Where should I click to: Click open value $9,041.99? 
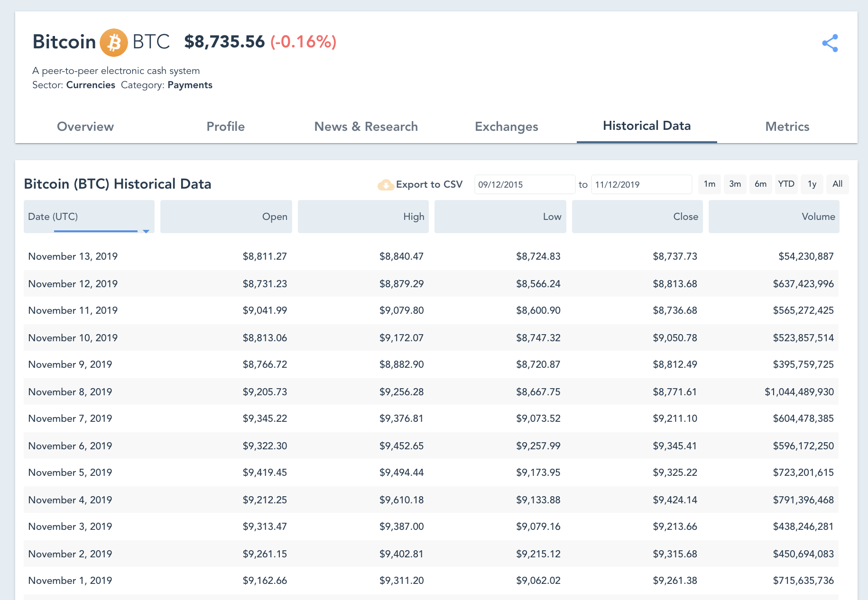[x=265, y=310]
